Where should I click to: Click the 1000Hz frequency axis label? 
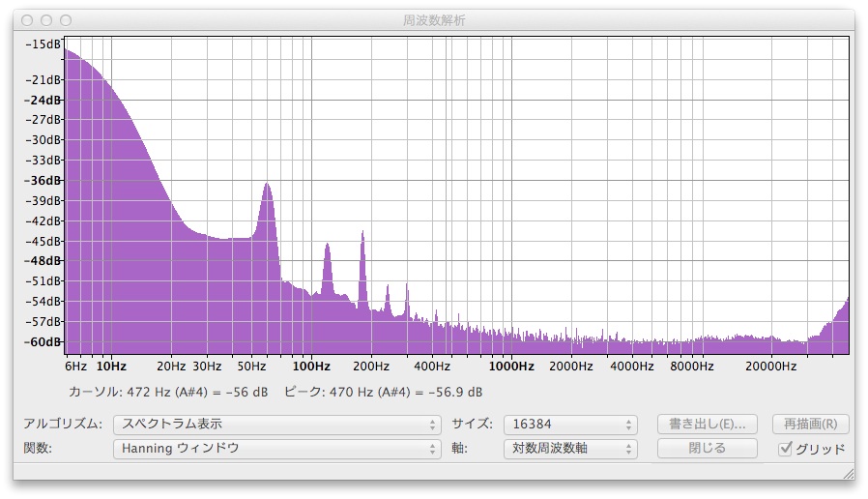click(x=511, y=367)
